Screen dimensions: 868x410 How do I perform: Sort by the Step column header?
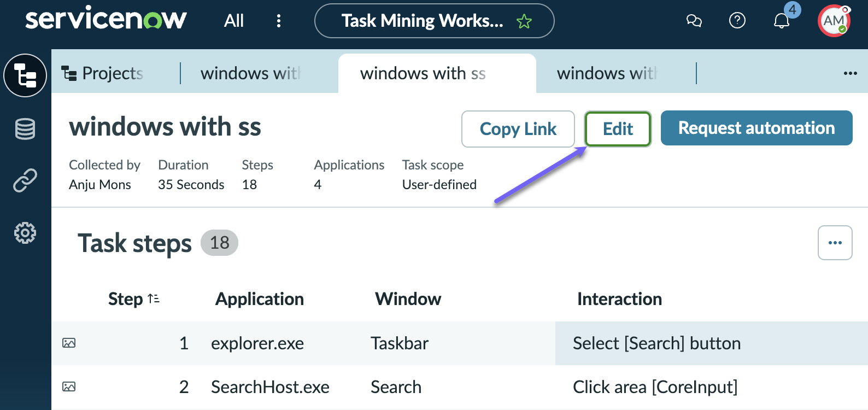(x=134, y=299)
